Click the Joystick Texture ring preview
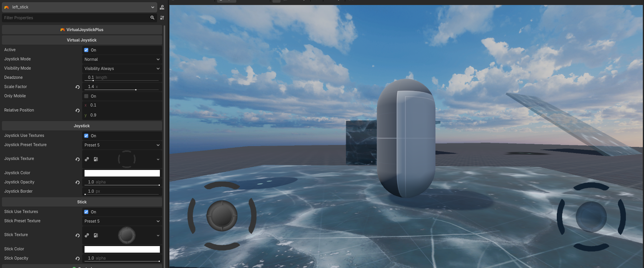The image size is (644, 268). tap(126, 159)
